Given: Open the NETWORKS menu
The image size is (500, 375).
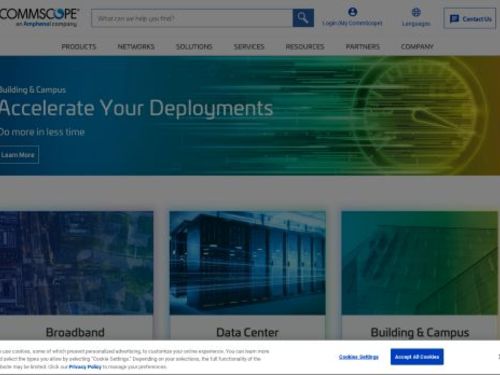Looking at the screenshot, I should pos(136,47).
